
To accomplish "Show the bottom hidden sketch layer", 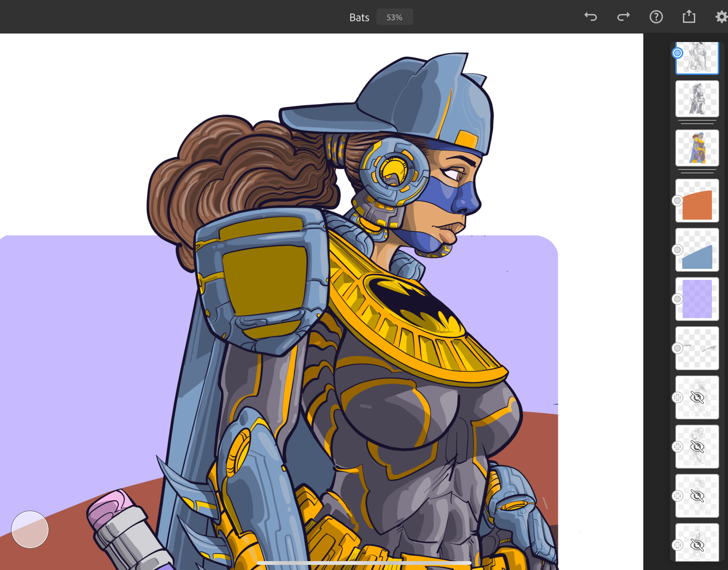I will click(x=697, y=545).
